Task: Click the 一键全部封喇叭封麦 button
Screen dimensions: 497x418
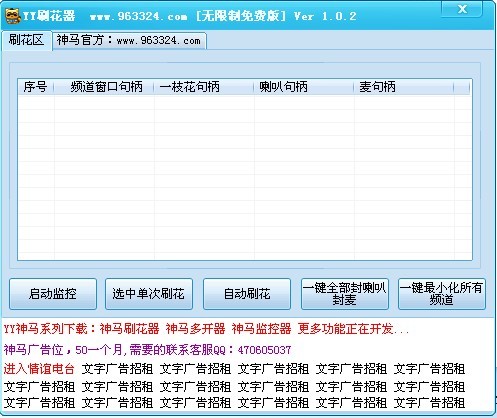Action: (345, 294)
